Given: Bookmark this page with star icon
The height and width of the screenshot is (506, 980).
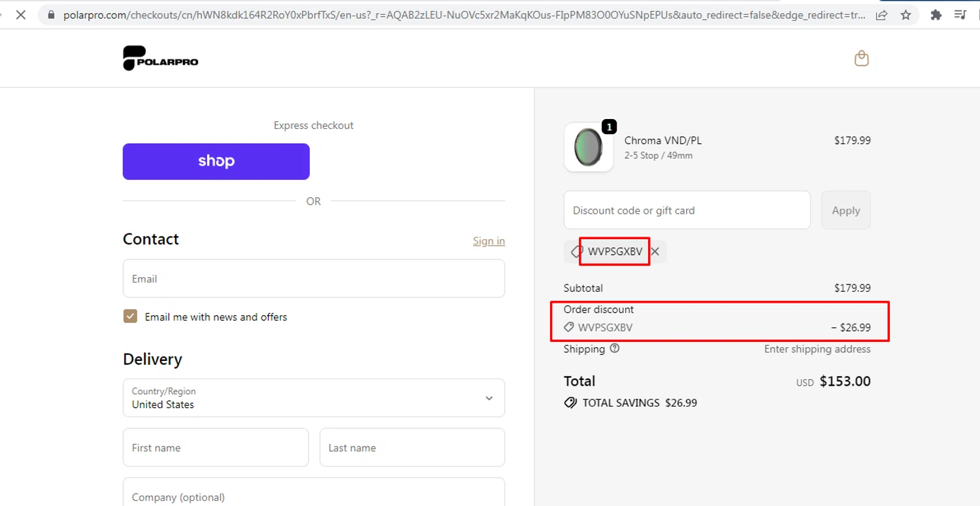Looking at the screenshot, I should pos(906,14).
